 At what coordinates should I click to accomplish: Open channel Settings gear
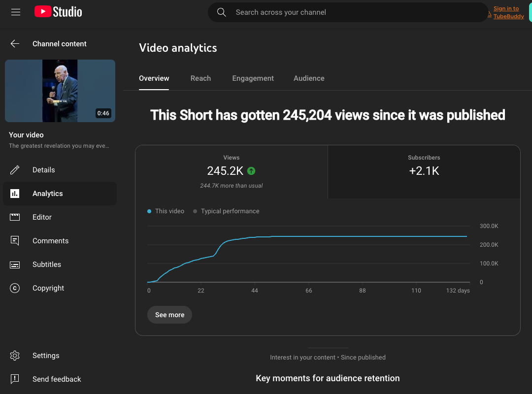click(15, 355)
